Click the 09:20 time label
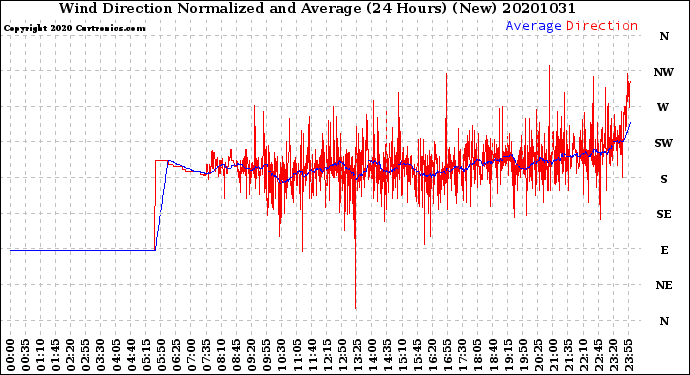The image size is (690, 375). click(x=252, y=355)
